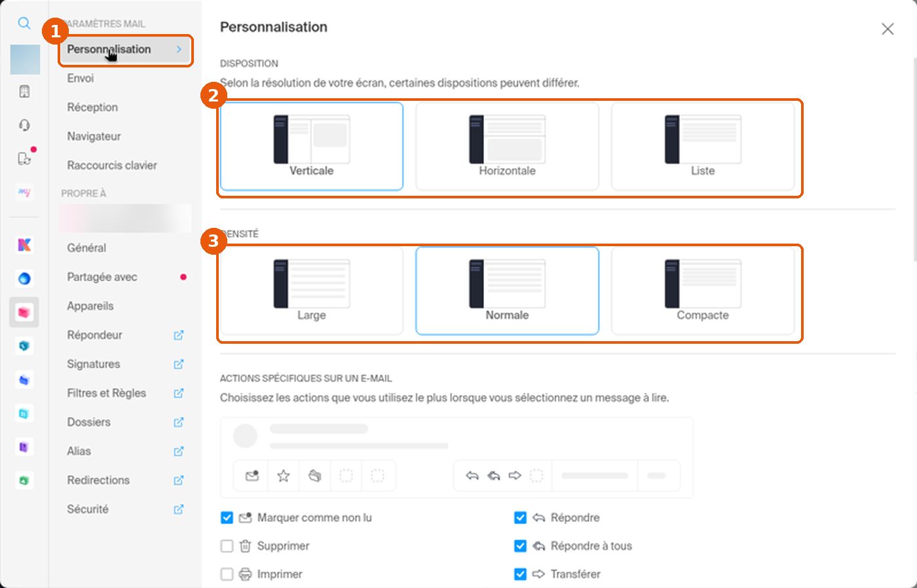The image size is (917, 588).
Task: Enable the Imprimer action checkbox
Action: [x=227, y=574]
